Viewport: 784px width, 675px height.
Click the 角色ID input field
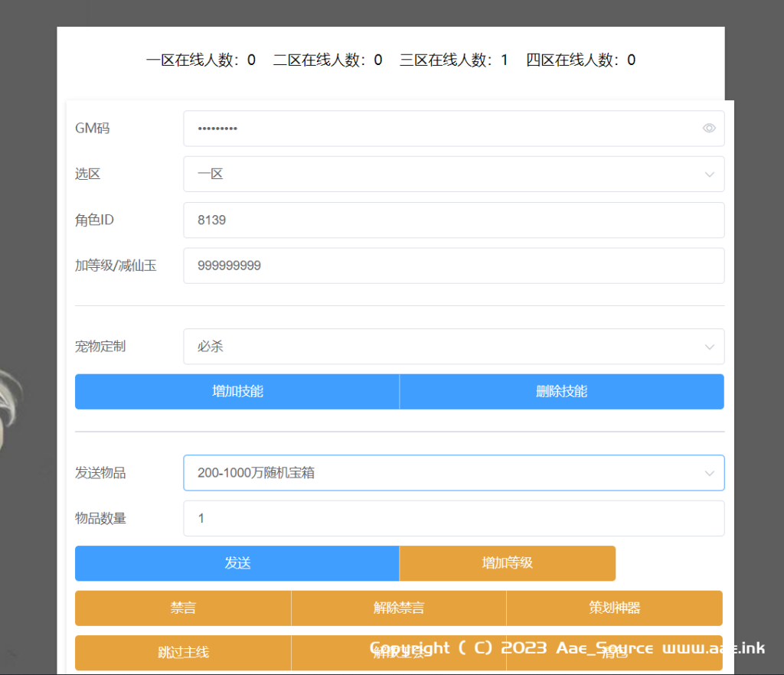pos(453,220)
